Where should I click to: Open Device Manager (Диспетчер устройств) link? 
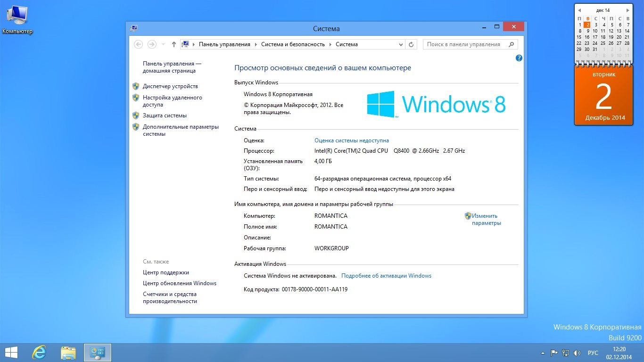tap(170, 86)
